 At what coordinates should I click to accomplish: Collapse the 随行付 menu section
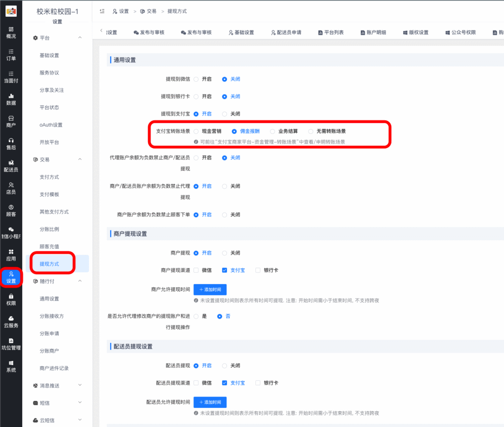point(80,281)
